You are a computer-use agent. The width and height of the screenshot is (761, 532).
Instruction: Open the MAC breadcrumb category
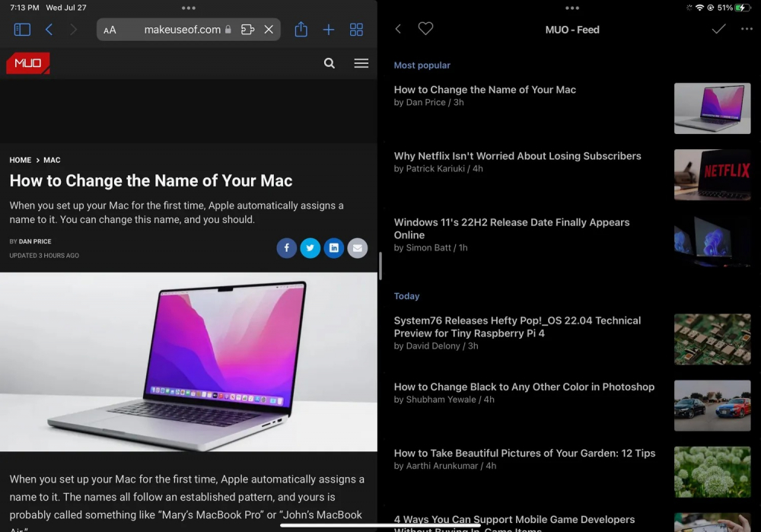[x=52, y=161]
